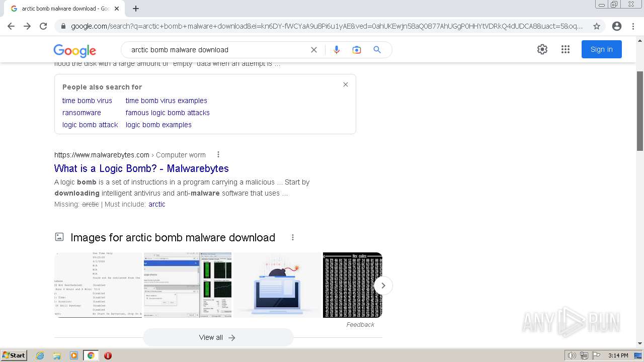Dismiss People also search for box
The image size is (644, 362).
[x=346, y=84]
